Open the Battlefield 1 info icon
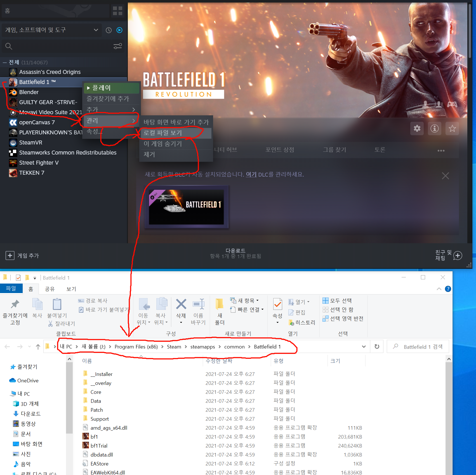This screenshot has height=475, width=476. pos(434,128)
